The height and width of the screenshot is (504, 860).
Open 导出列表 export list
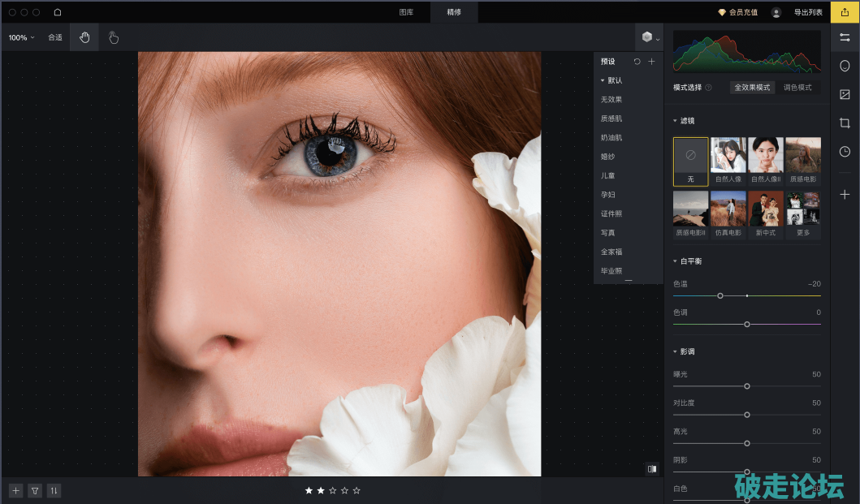point(808,12)
